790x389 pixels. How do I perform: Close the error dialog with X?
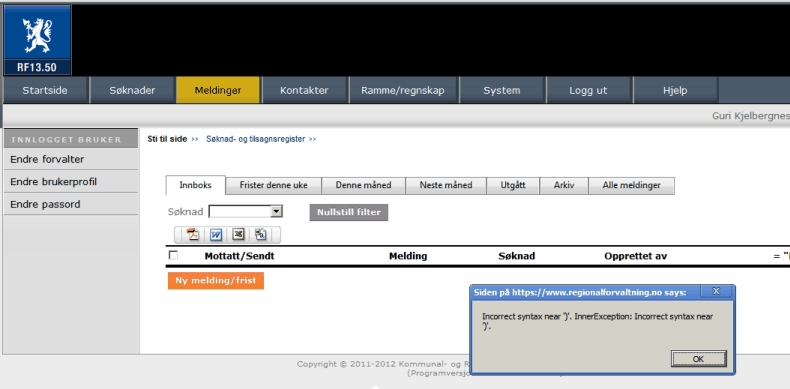pos(716,291)
